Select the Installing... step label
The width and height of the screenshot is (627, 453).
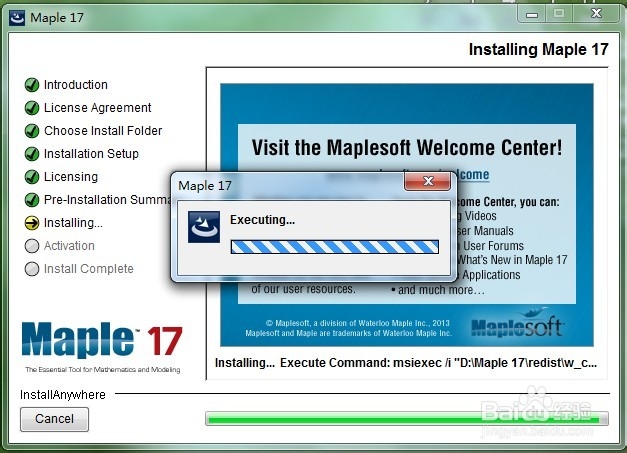pyautogui.click(x=73, y=223)
